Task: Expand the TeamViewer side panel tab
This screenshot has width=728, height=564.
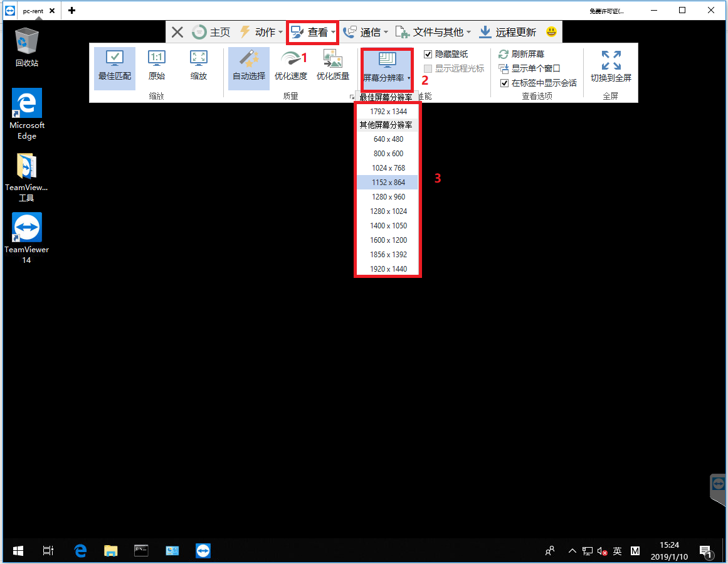Action: (718, 490)
